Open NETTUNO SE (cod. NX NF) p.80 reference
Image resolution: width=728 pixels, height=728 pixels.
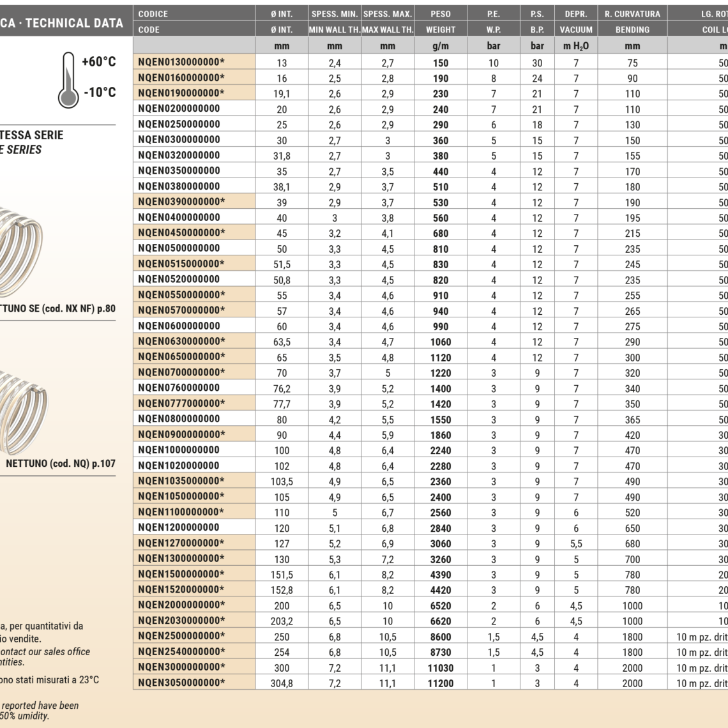[x=59, y=308]
